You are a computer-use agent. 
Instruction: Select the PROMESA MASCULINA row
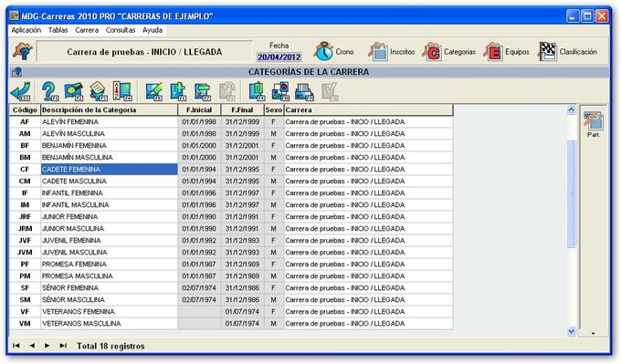point(231,276)
